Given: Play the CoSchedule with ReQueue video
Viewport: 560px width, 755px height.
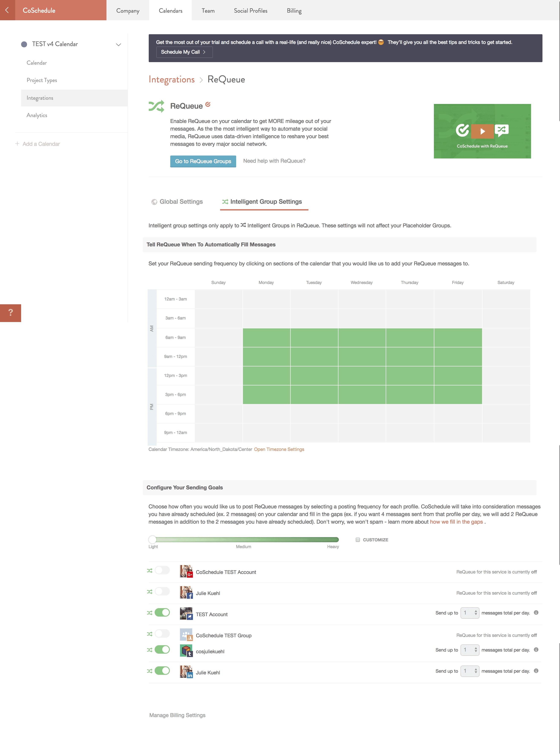Looking at the screenshot, I should point(482,131).
